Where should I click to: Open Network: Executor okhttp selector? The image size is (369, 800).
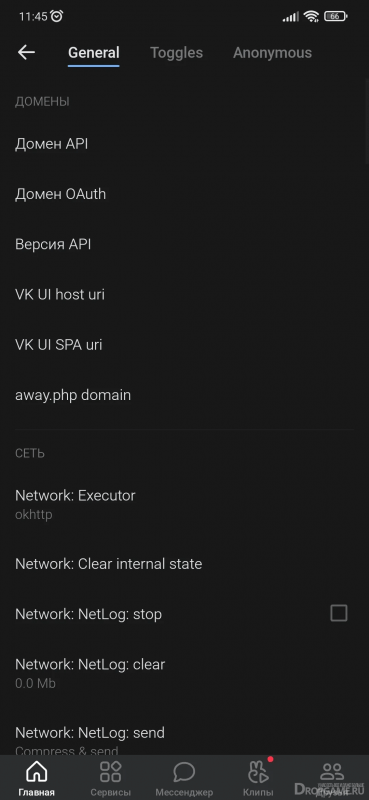click(184, 505)
